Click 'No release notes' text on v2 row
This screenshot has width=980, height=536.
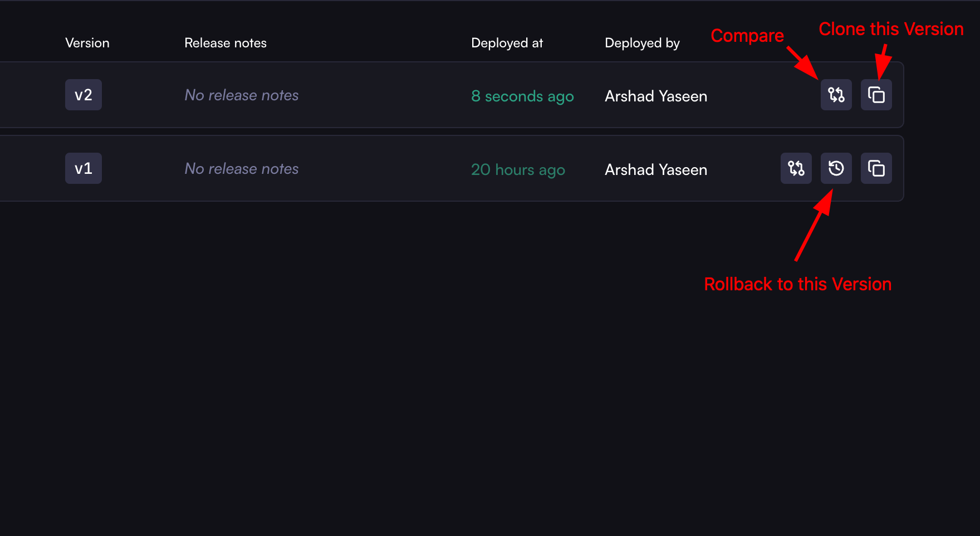pyautogui.click(x=241, y=95)
